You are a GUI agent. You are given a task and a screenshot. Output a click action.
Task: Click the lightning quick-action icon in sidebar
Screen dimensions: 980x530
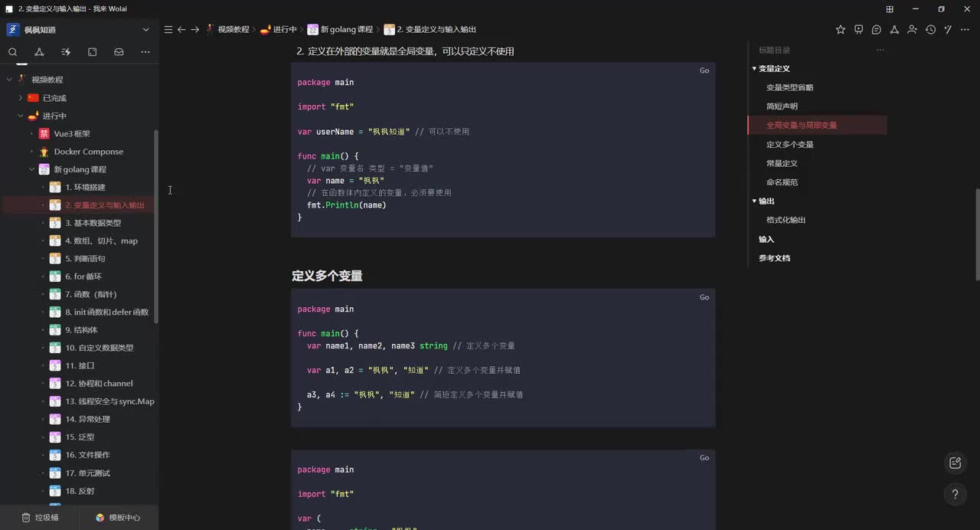point(66,52)
